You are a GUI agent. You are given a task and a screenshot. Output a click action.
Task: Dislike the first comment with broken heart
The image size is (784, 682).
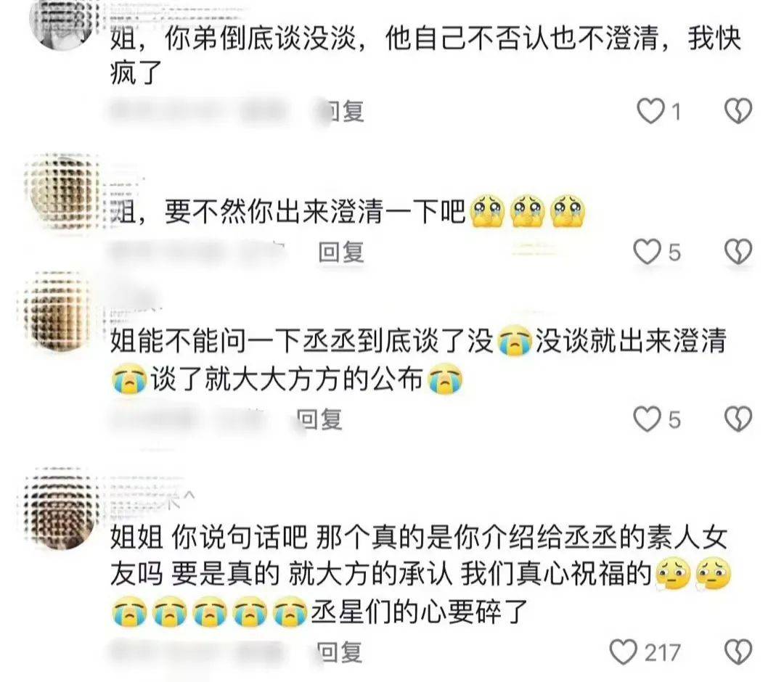point(738,110)
